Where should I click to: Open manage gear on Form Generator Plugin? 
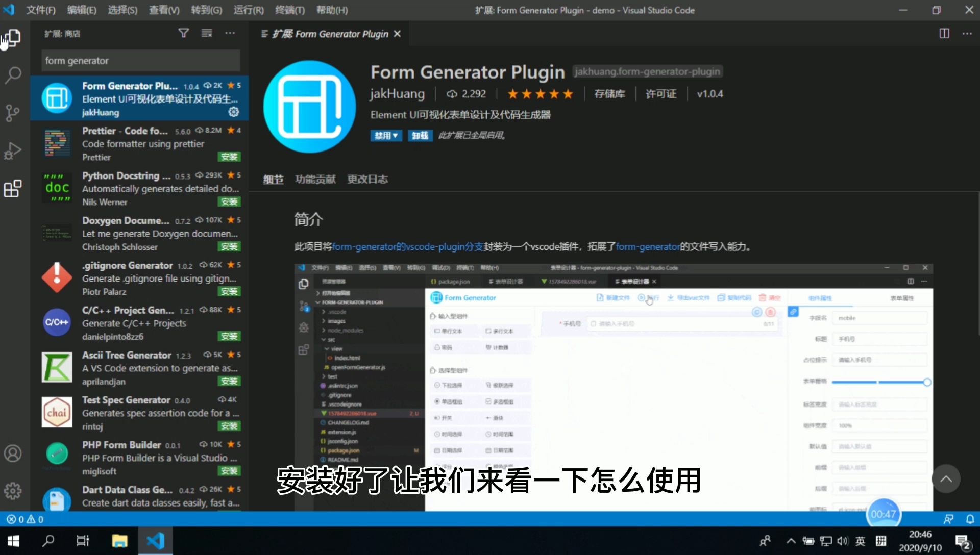tap(234, 112)
